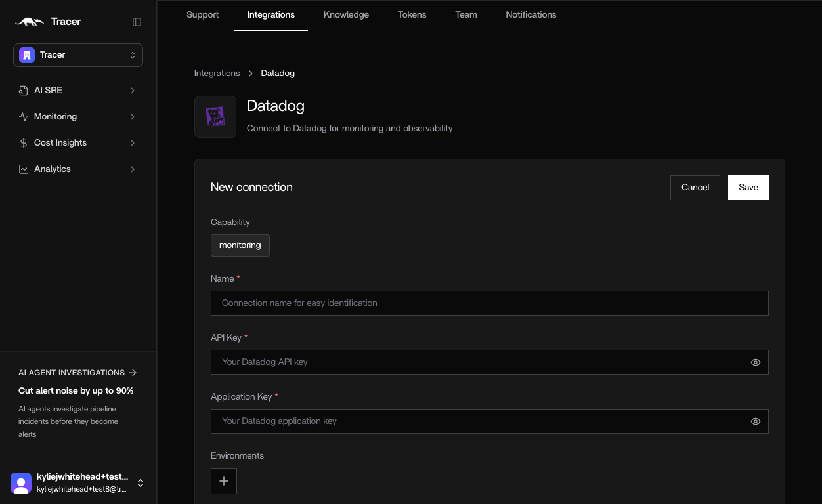Click the Connection name input field
The image size is (822, 504).
point(489,303)
